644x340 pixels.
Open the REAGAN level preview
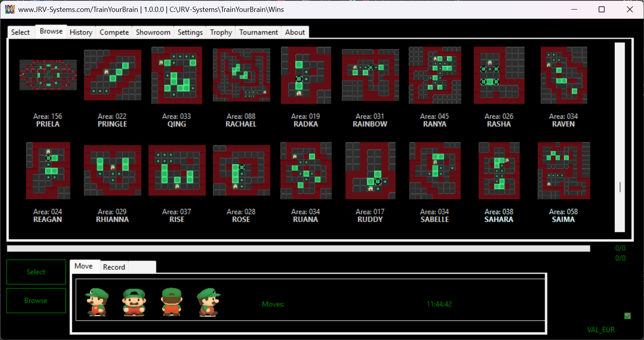(48, 170)
